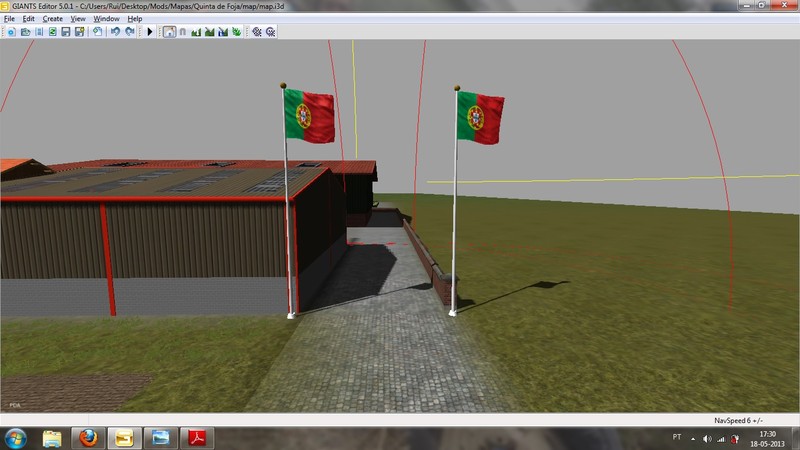Click the second gear settings toolbar icon
This screenshot has height=450, width=800.
tap(270, 32)
